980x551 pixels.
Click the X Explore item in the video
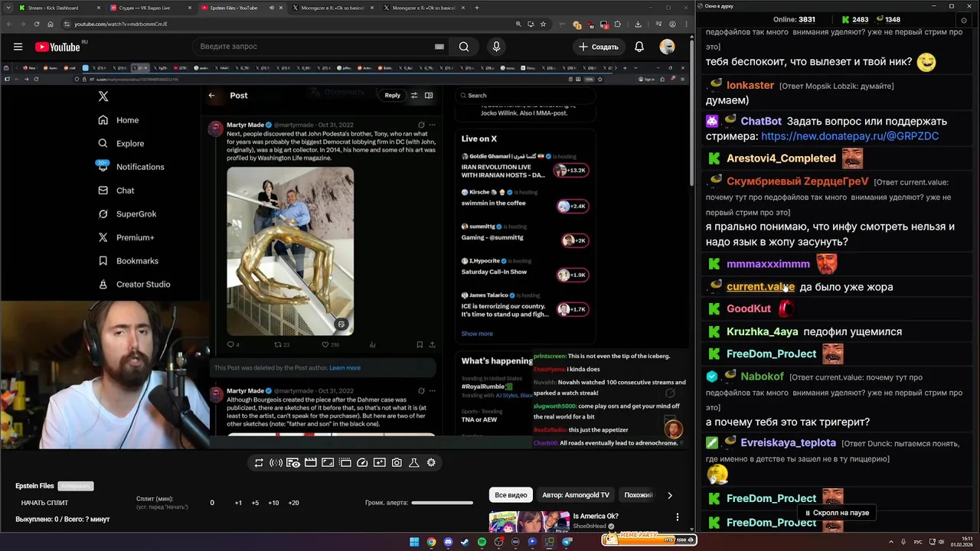(121, 143)
